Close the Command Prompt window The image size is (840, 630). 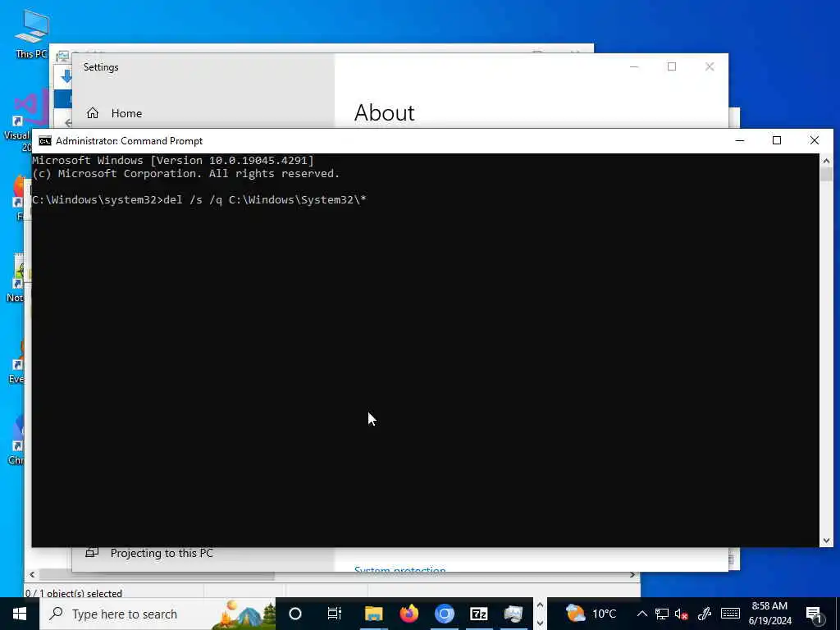coord(815,140)
